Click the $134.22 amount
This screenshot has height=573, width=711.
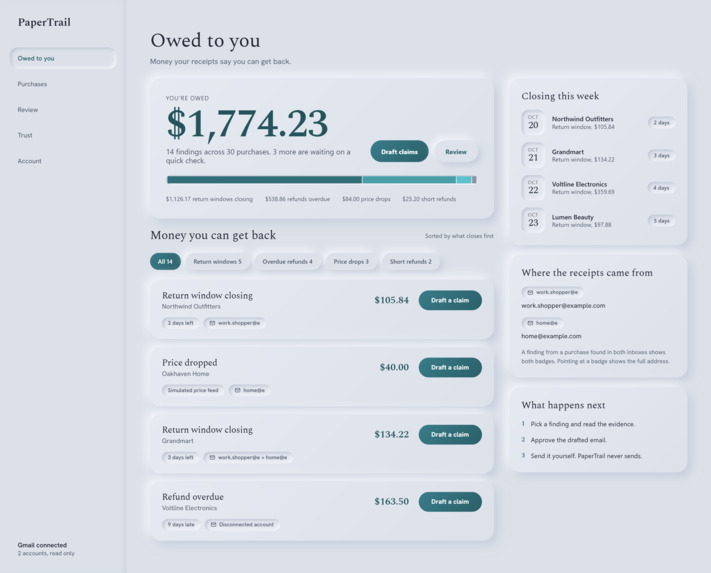pyautogui.click(x=391, y=434)
